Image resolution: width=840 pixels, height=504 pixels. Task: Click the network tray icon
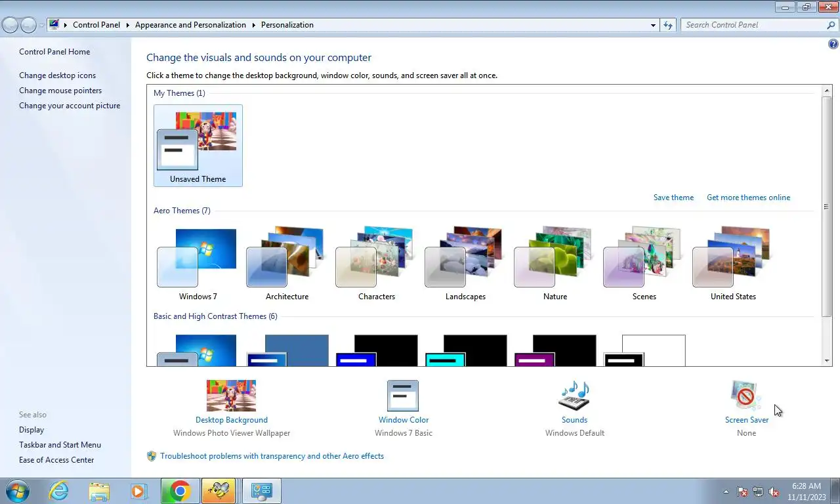(758, 492)
